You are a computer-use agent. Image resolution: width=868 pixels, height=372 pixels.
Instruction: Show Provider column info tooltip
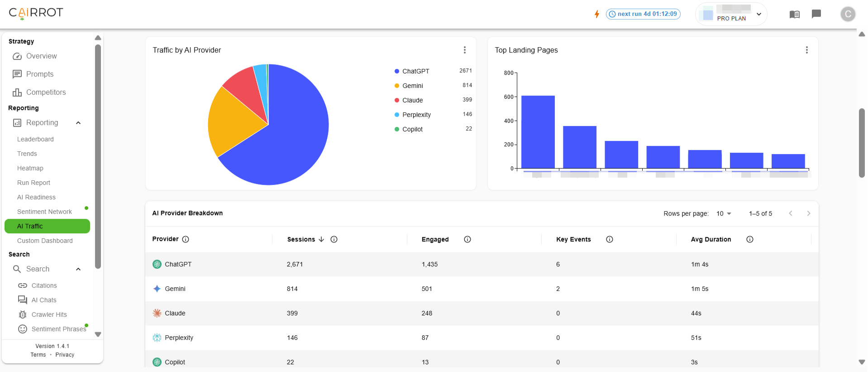186,239
